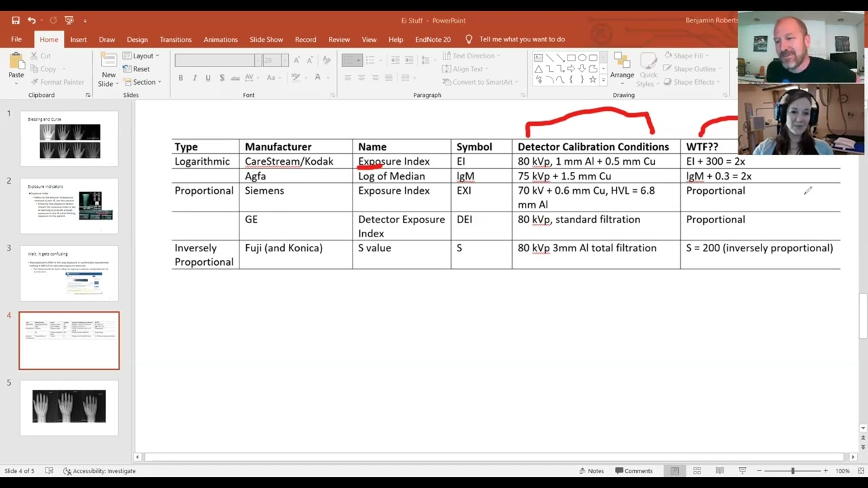Select slide 1 thumbnail Blessing and Curse
Viewport: 868px width, 488px height.
pos(69,139)
